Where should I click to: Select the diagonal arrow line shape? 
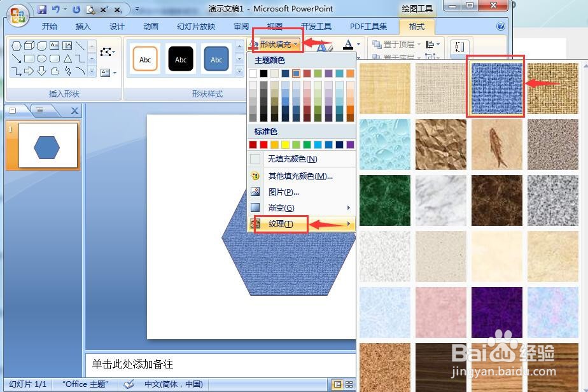(x=17, y=59)
